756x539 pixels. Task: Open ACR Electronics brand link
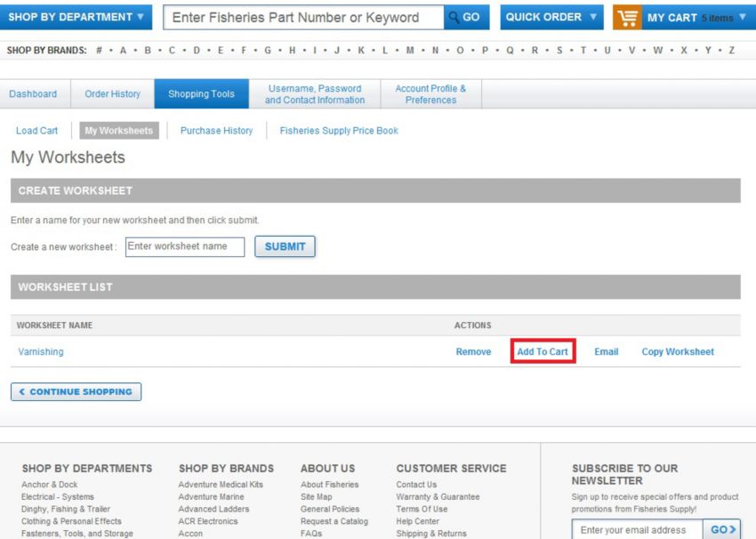point(208,521)
